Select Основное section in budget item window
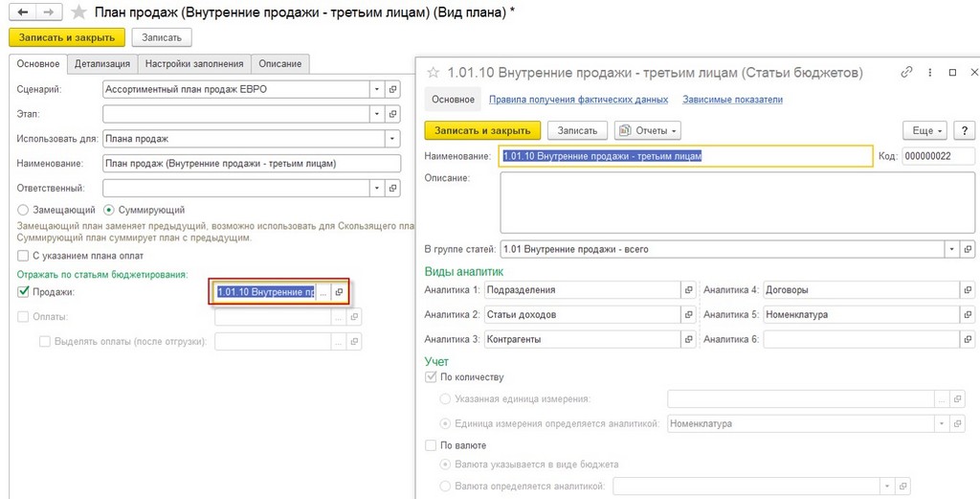Viewport: 980px width, 499px height. (453, 100)
